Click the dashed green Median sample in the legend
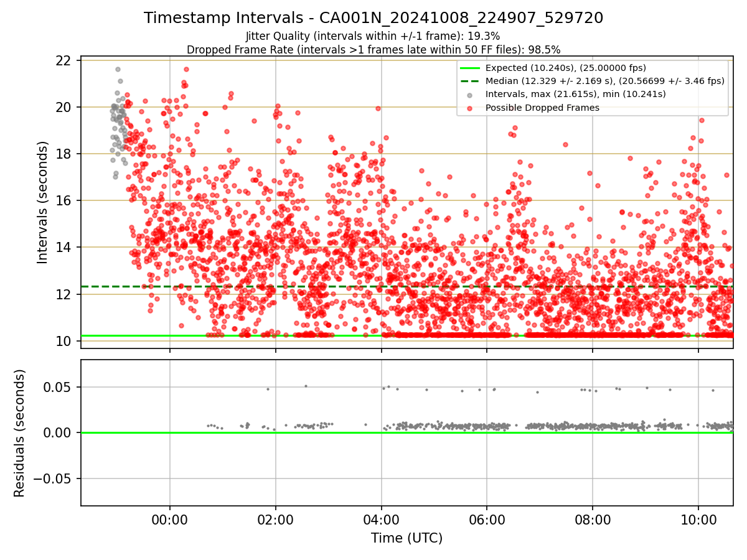 pyautogui.click(x=470, y=81)
